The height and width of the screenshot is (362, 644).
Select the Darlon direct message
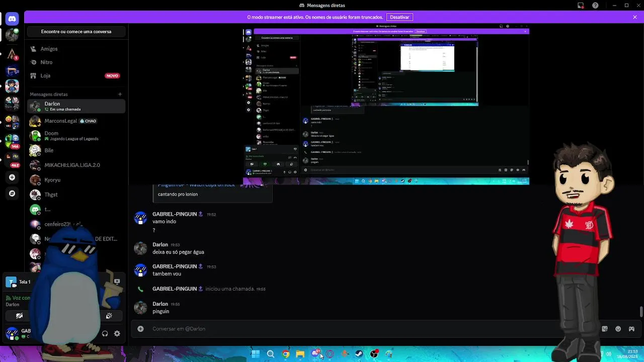tap(76, 106)
